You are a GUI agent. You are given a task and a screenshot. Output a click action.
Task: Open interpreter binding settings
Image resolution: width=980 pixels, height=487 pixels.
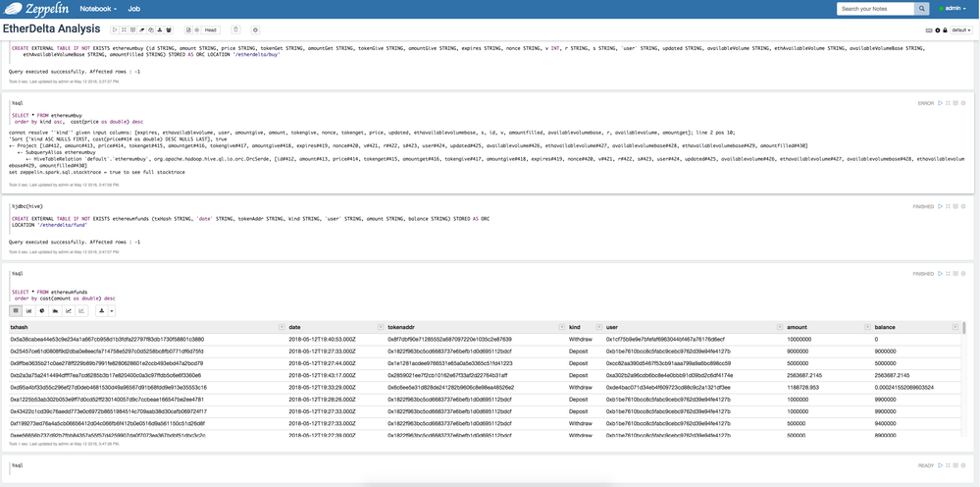938,30
